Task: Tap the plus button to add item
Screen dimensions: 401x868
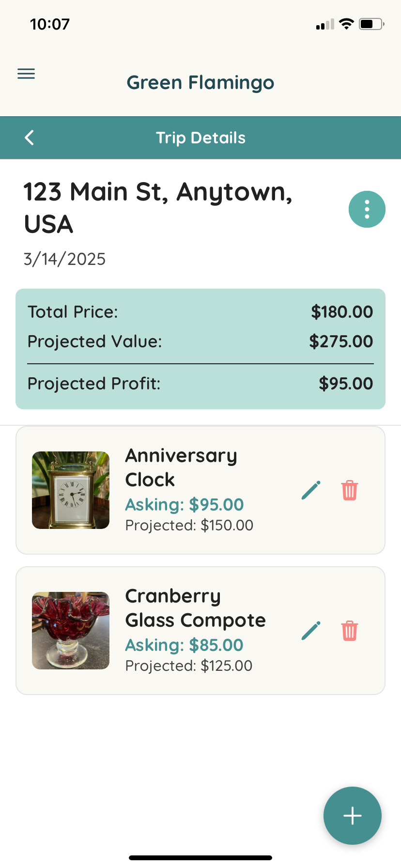Action: [353, 816]
